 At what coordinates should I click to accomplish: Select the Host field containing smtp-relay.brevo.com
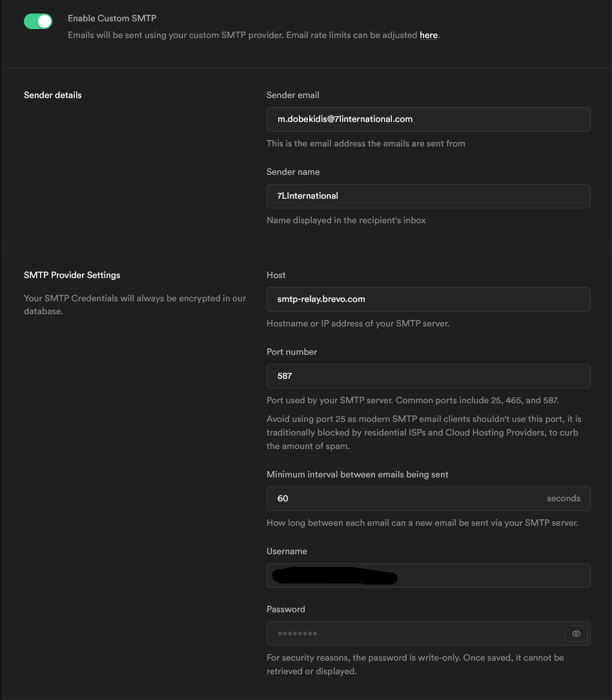click(428, 299)
